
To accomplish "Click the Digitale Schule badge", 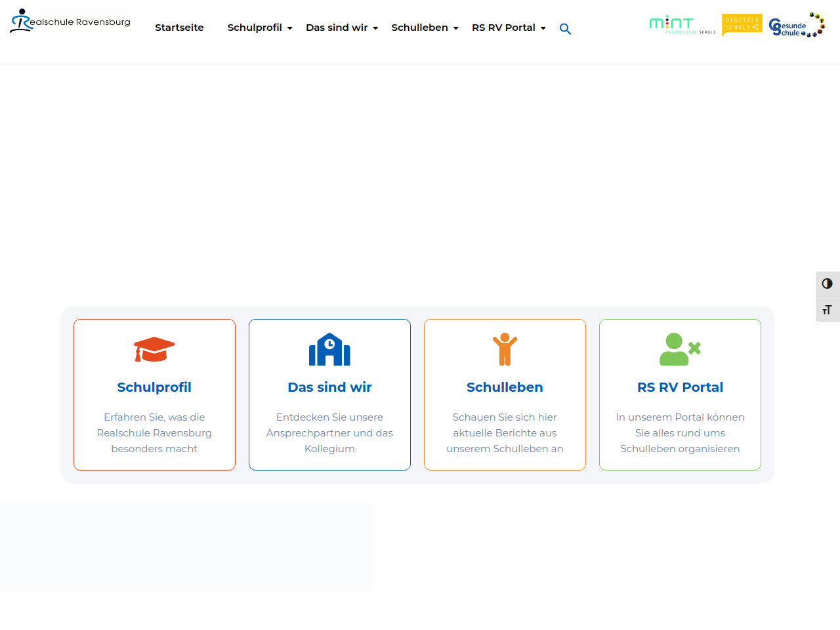I will point(742,24).
